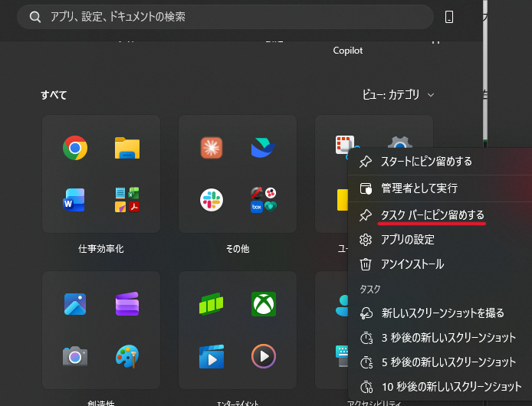Launch File Explorer folder icon
532x406 pixels.
127,148
